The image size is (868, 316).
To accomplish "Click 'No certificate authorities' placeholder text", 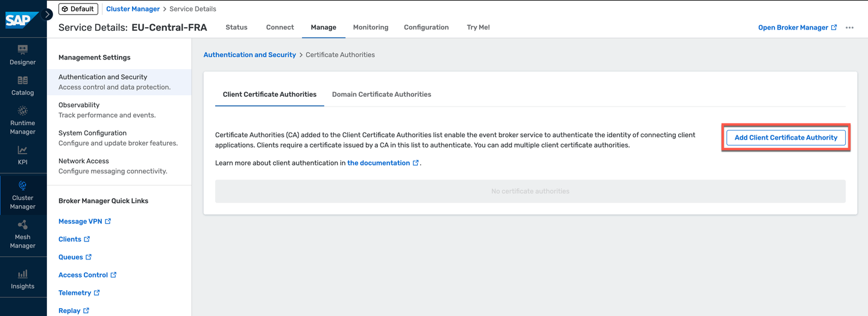I will pyautogui.click(x=530, y=191).
